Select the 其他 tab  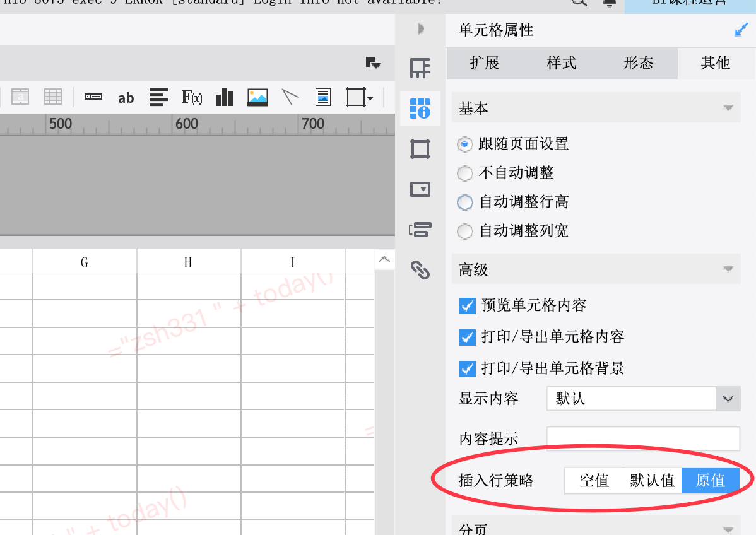716,63
